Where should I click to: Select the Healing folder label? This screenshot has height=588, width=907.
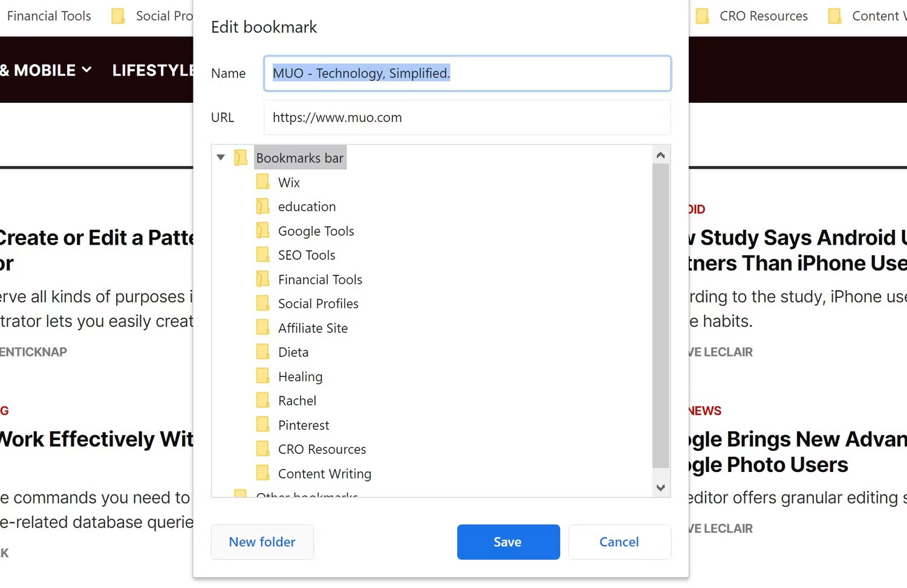(300, 376)
